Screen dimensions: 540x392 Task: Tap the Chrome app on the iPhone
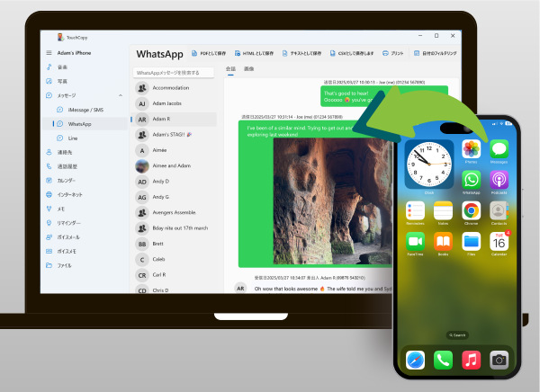[x=471, y=210]
